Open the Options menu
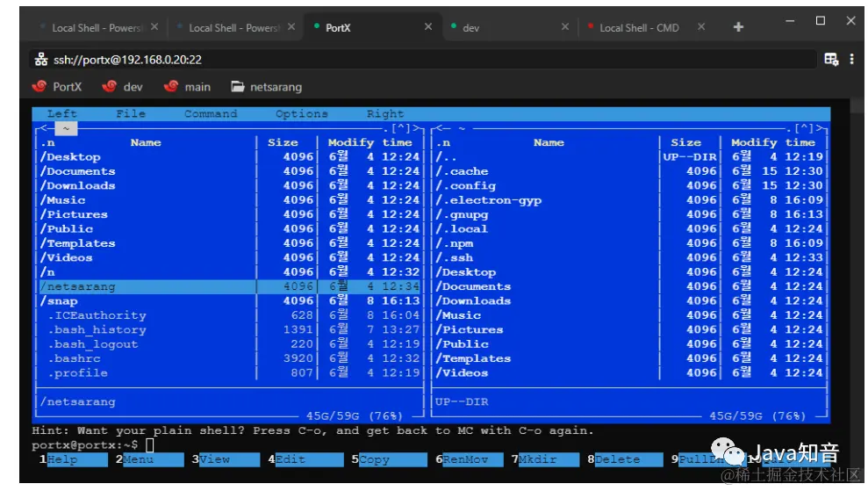The width and height of the screenshot is (868, 491). (x=302, y=113)
